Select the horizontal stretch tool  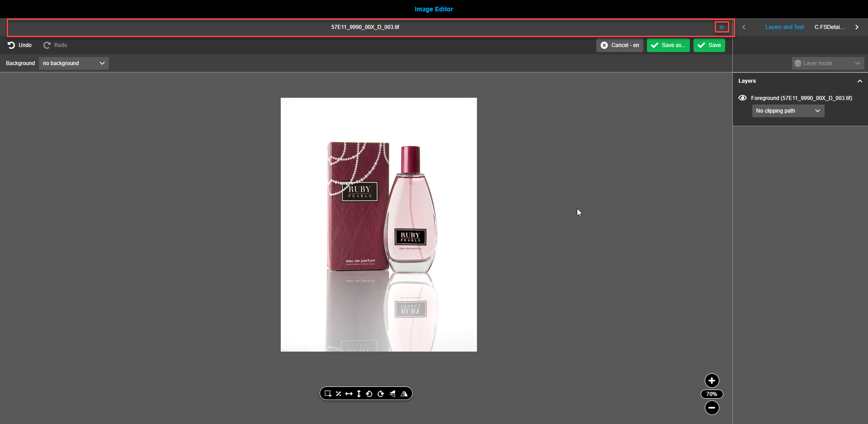(349, 394)
